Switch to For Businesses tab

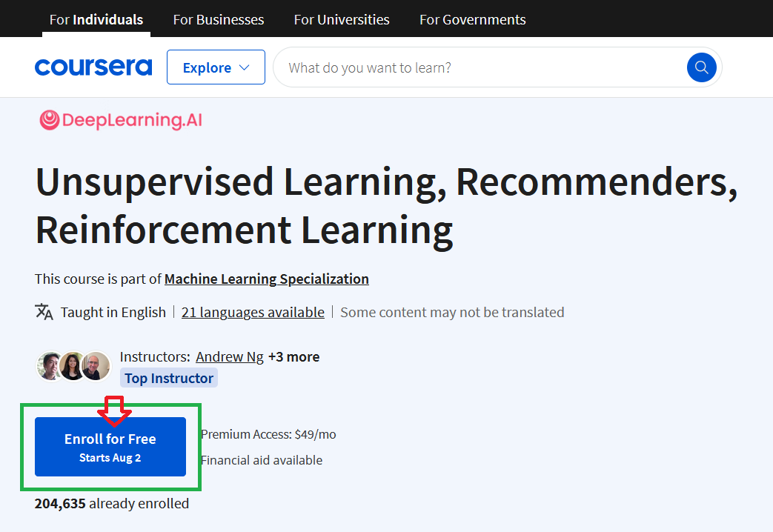click(x=219, y=20)
